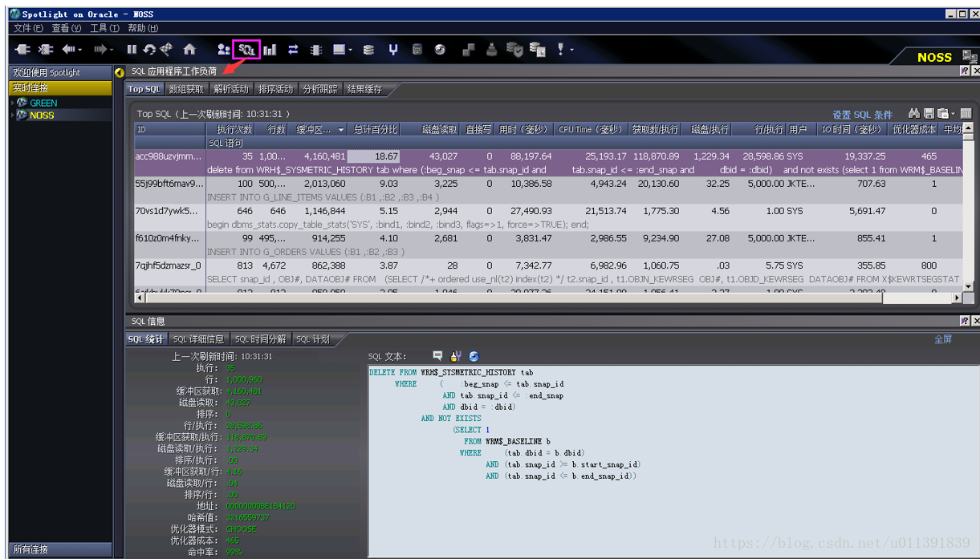Select the row with ID 7qjhf5dzmazsr_0
The image size is (980, 559).
(x=548, y=272)
